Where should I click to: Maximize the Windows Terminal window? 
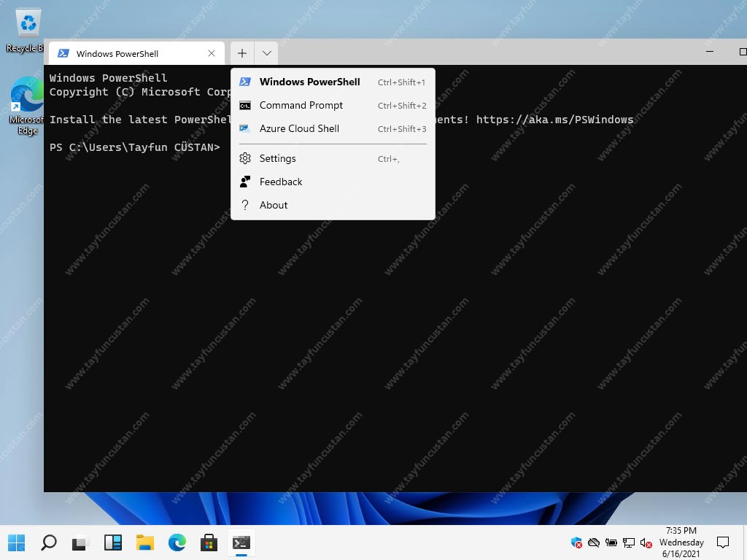(x=742, y=52)
